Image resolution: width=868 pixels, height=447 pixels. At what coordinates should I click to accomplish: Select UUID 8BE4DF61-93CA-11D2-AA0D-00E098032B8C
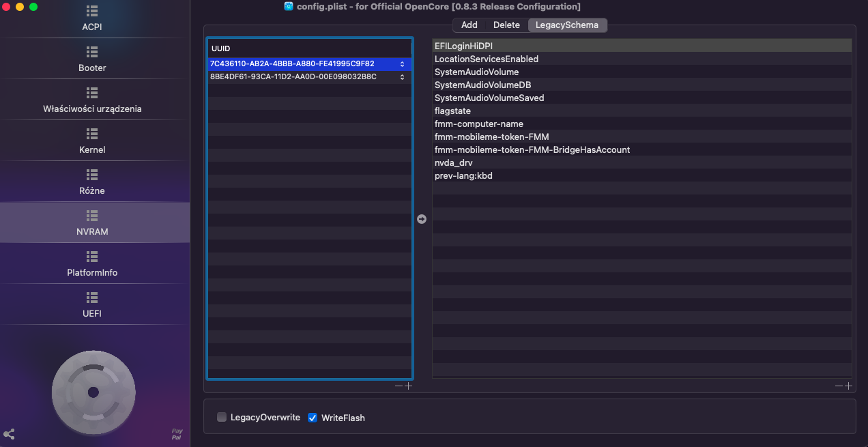tap(310, 77)
